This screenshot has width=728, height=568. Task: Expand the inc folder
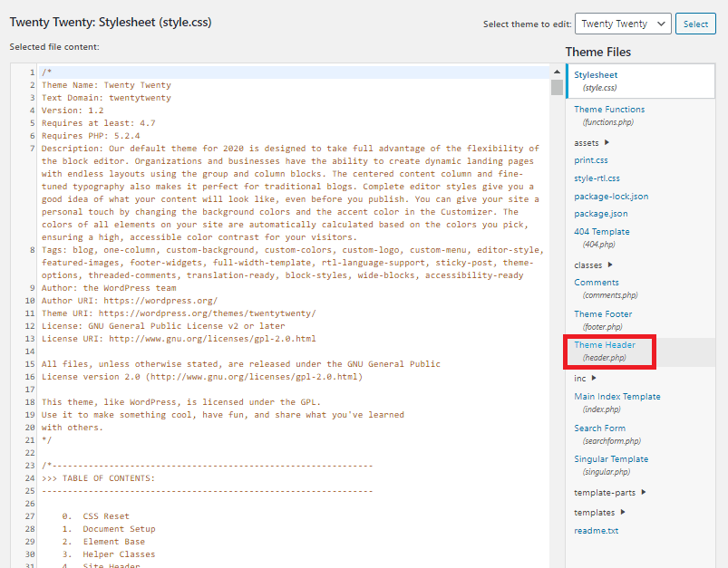click(585, 378)
